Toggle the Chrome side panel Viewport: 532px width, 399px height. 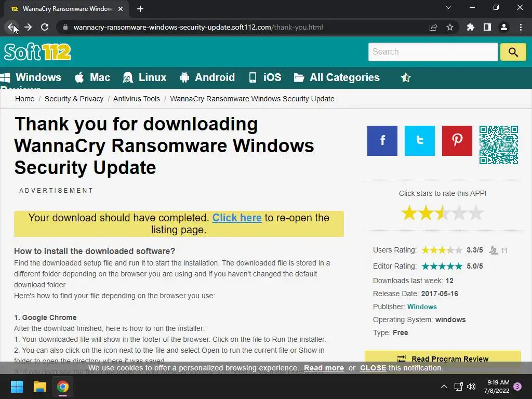point(487,27)
